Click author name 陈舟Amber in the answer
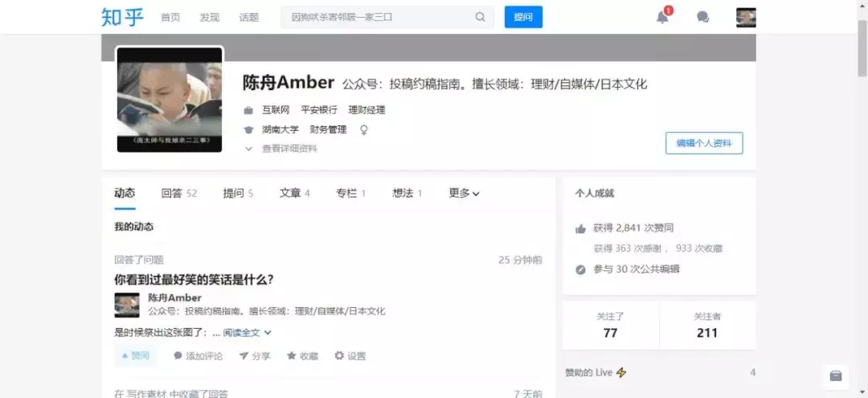Image resolution: width=868 pixels, height=398 pixels. coord(175,297)
